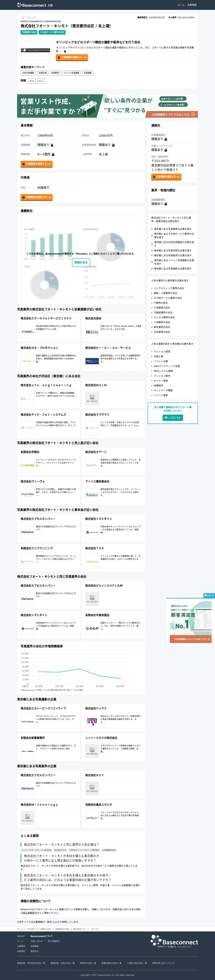
Task: Open IT業界の会社 sidebar link
Action: pos(161,303)
